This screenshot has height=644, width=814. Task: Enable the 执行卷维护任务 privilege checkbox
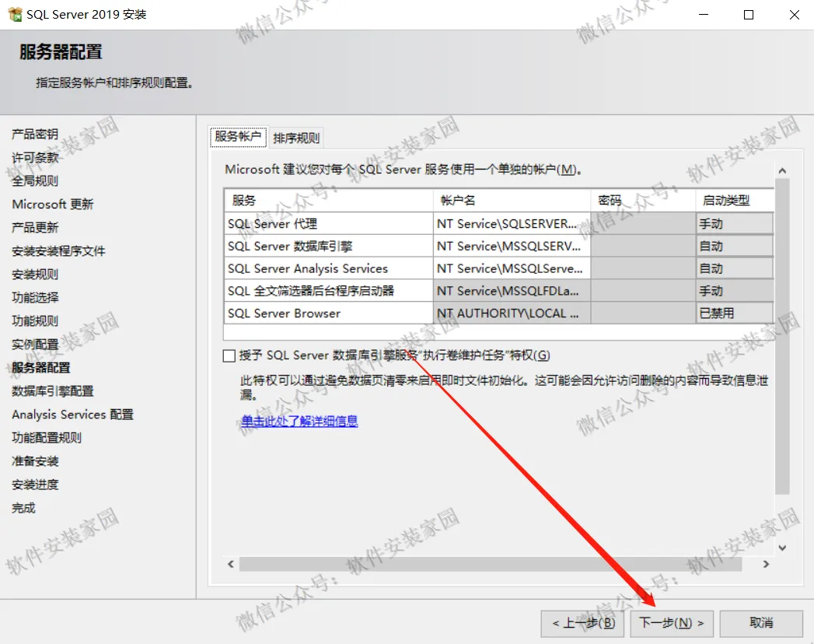[229, 355]
